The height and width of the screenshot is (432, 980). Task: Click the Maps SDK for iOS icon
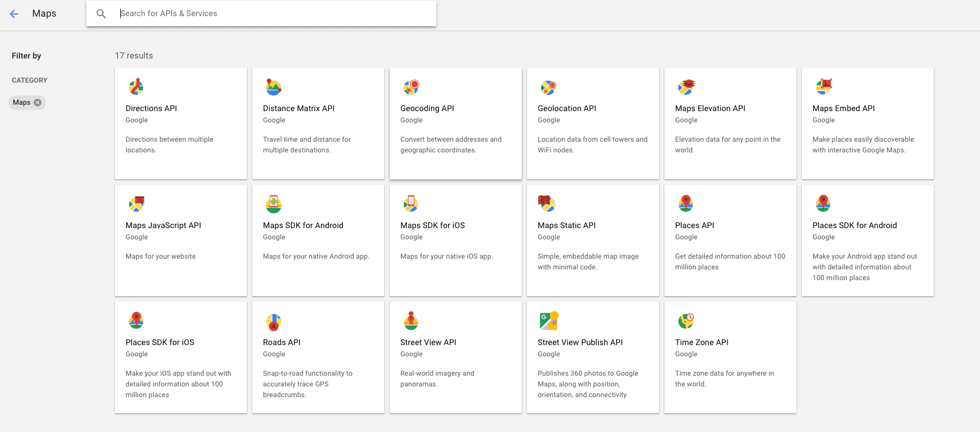pos(411,203)
